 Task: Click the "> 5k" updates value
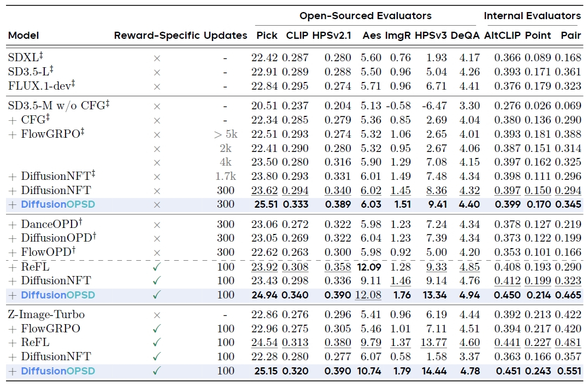[x=226, y=134]
